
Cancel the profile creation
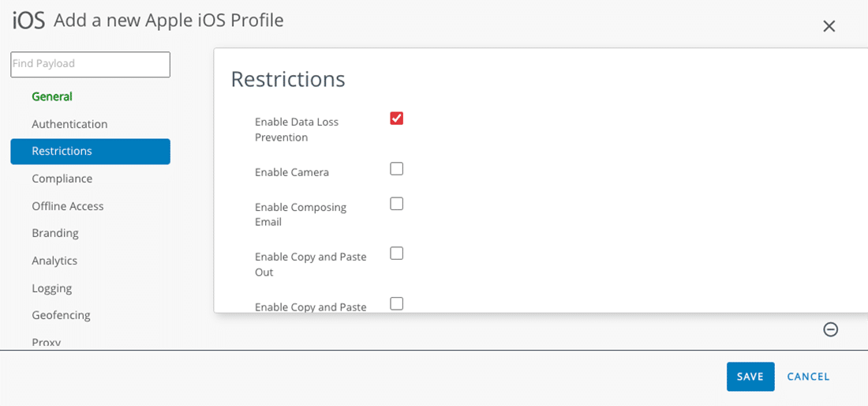(x=808, y=377)
